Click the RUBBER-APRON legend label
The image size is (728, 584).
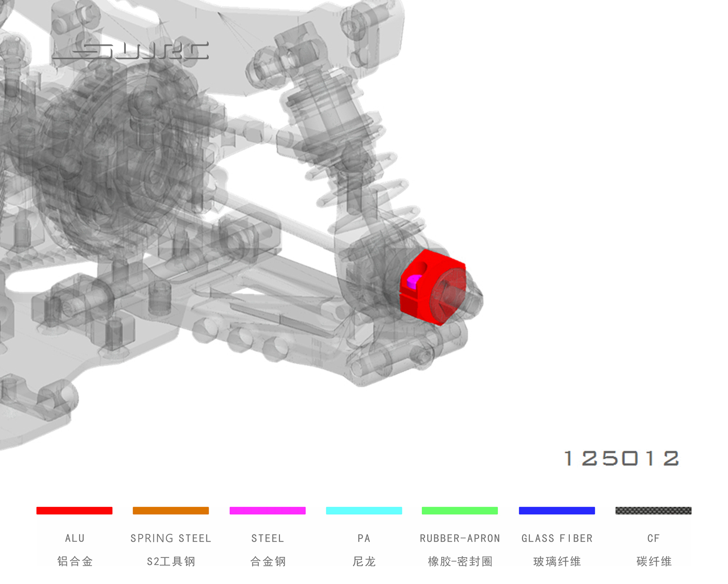460,538
